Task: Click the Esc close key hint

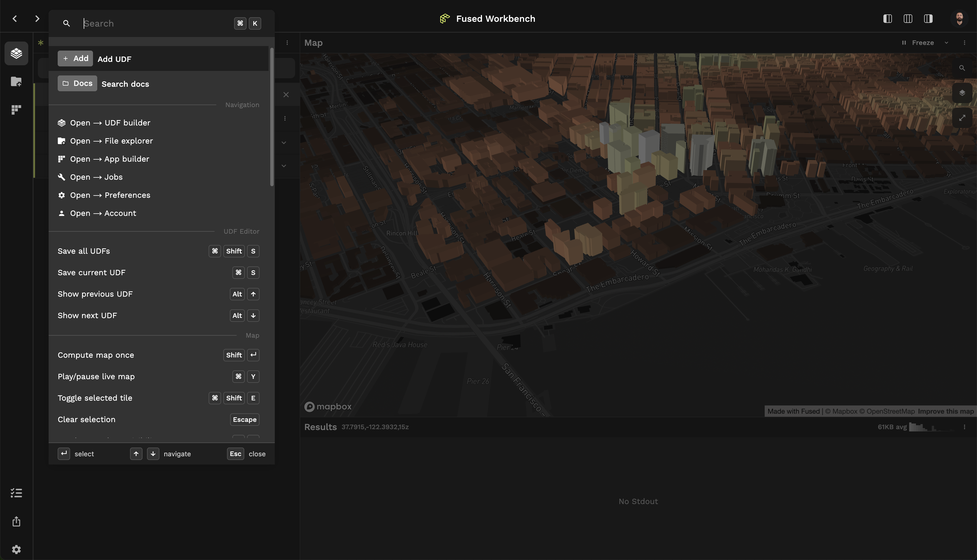Action: click(235, 454)
